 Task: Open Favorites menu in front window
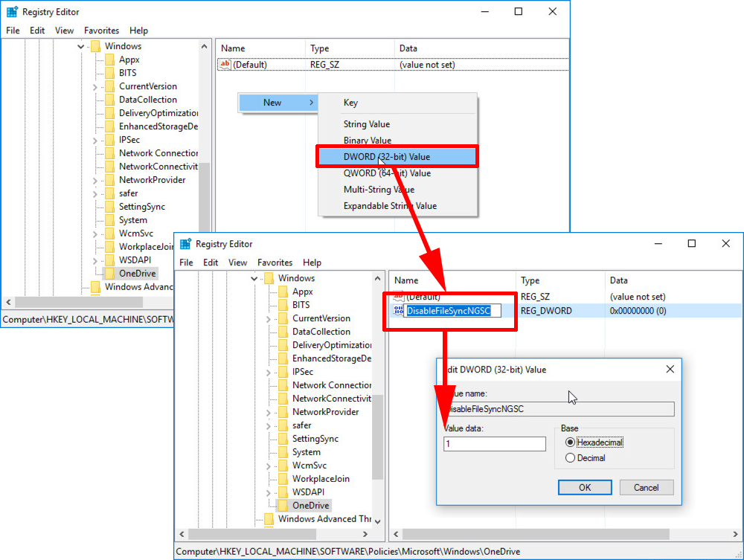pyautogui.click(x=275, y=263)
